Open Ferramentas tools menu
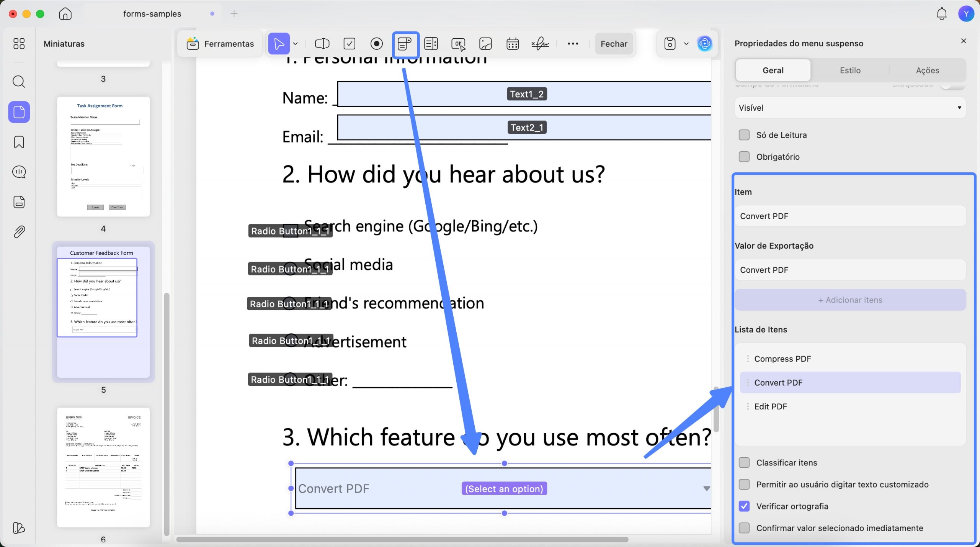 (x=220, y=44)
